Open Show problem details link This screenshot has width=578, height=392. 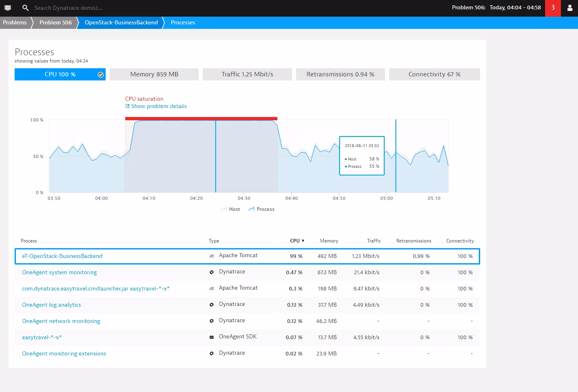(159, 106)
